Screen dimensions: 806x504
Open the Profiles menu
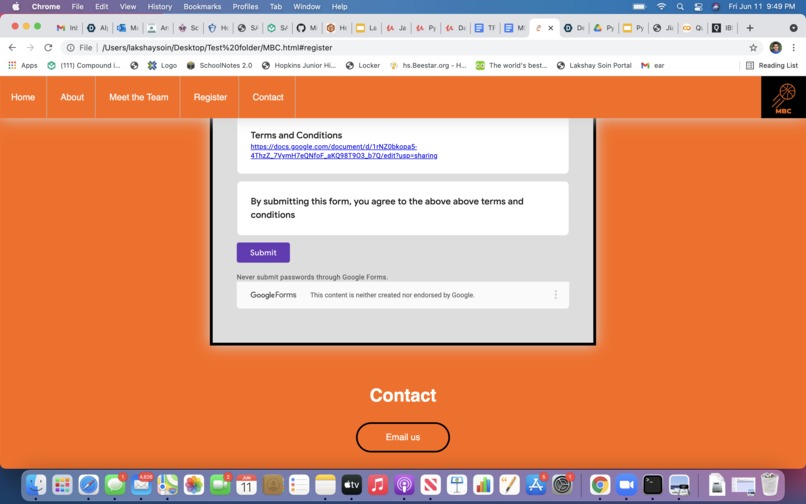click(x=245, y=7)
